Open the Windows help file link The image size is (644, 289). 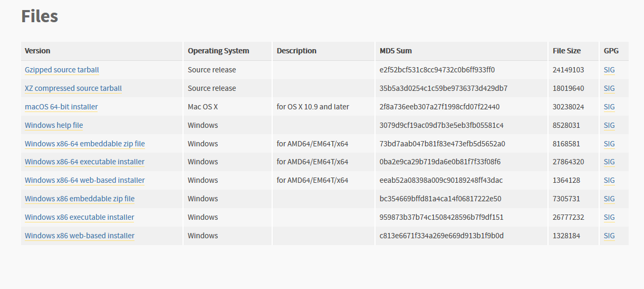coord(54,125)
